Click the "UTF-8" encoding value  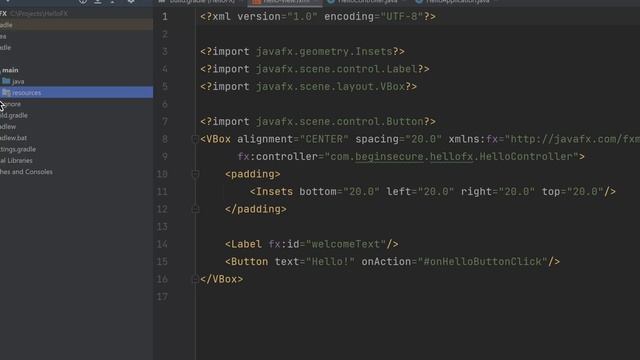(402, 17)
